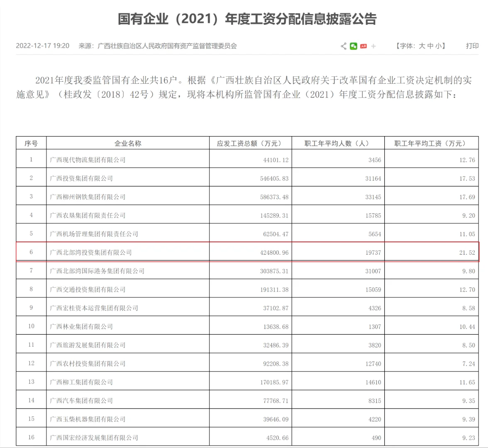Click the wage total value 62504.47
The image size is (488, 448).
[276, 234]
